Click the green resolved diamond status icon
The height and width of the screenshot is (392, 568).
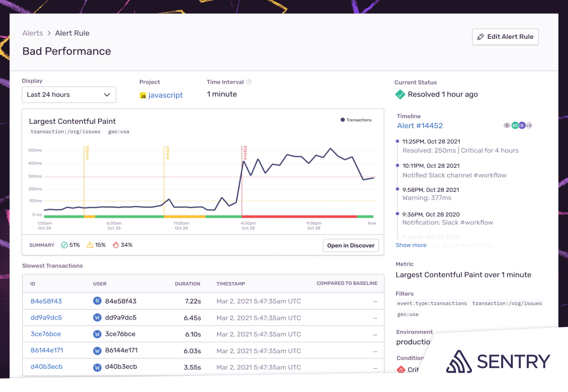click(400, 95)
